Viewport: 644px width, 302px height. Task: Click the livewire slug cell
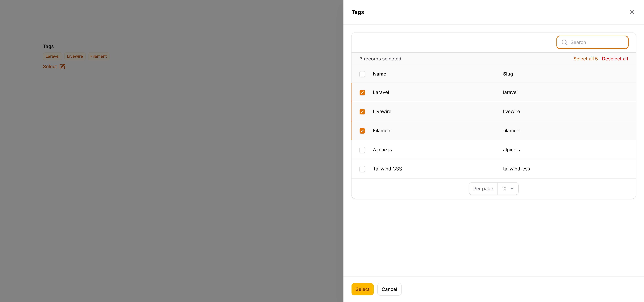click(511, 112)
